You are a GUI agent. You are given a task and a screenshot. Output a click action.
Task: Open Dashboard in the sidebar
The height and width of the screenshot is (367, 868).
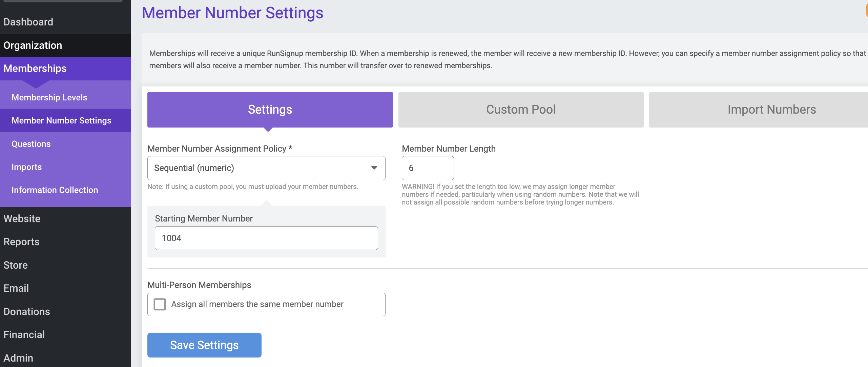coord(28,22)
